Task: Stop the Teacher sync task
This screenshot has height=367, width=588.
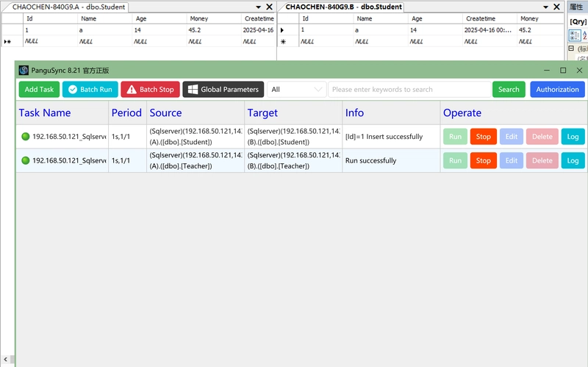Action: click(484, 160)
